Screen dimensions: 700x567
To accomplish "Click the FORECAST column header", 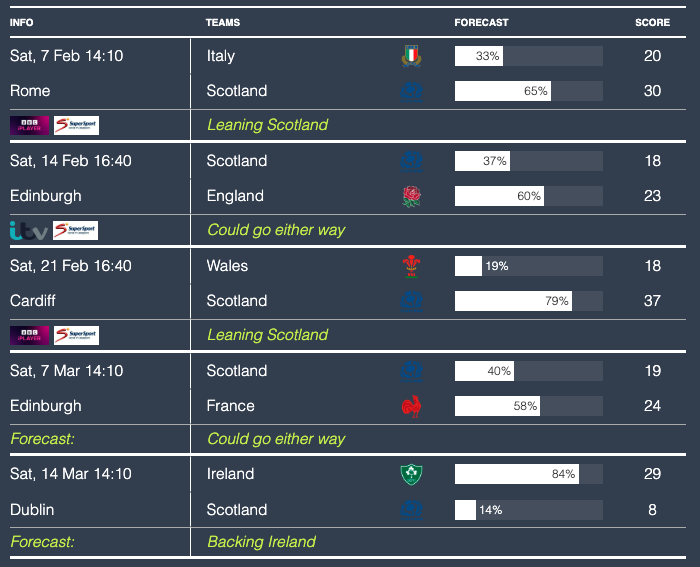I will coord(481,22).
